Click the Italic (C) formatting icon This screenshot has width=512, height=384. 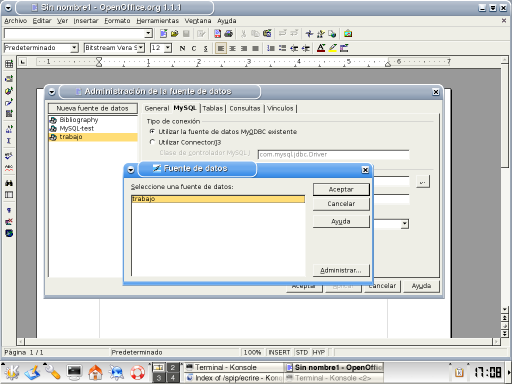(x=194, y=48)
